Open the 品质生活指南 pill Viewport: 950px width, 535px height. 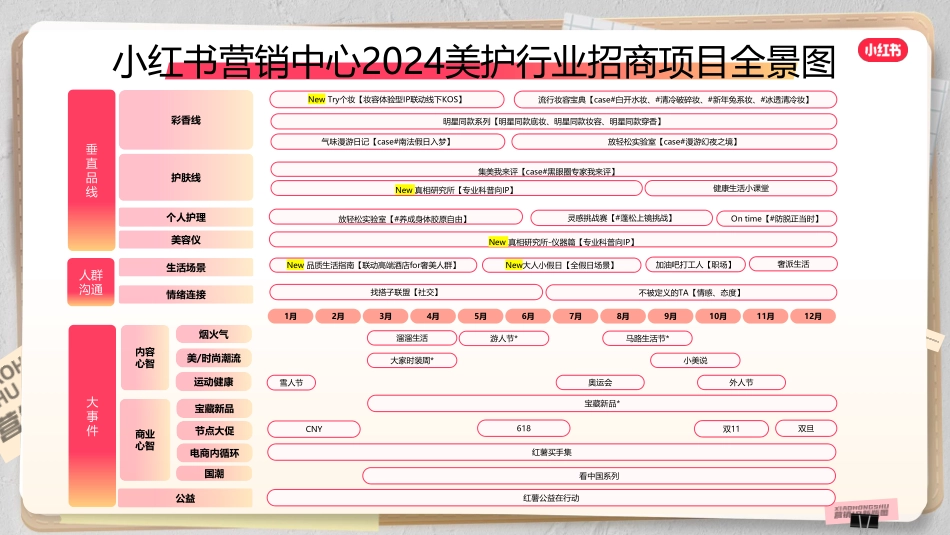[x=373, y=265]
